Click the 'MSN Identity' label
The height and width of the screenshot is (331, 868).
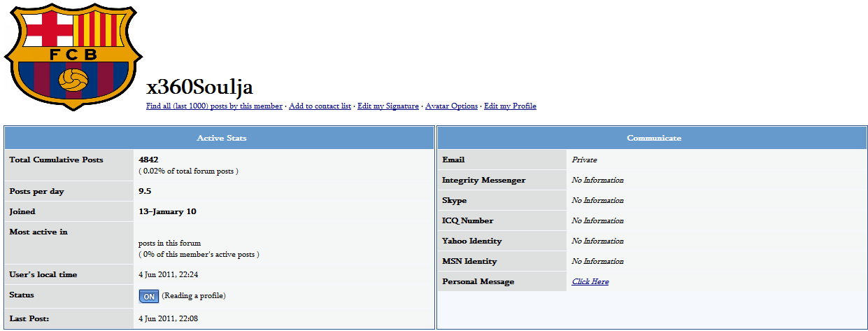[469, 261]
